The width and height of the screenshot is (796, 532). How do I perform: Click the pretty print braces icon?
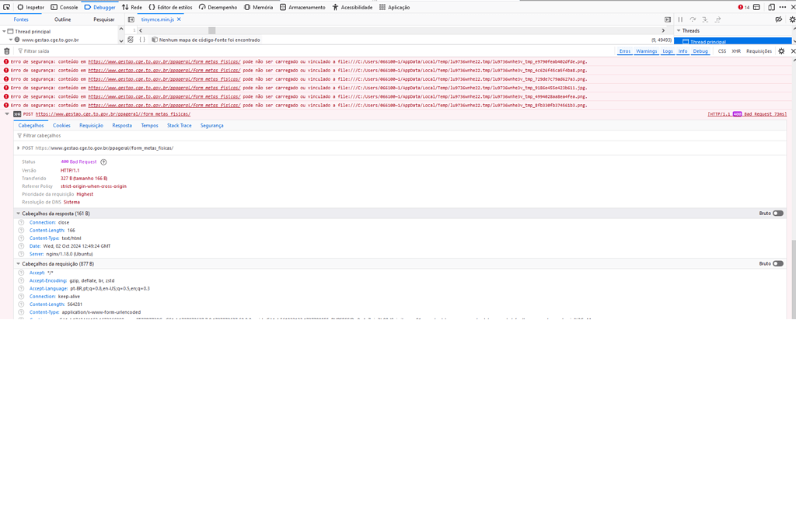pos(142,40)
